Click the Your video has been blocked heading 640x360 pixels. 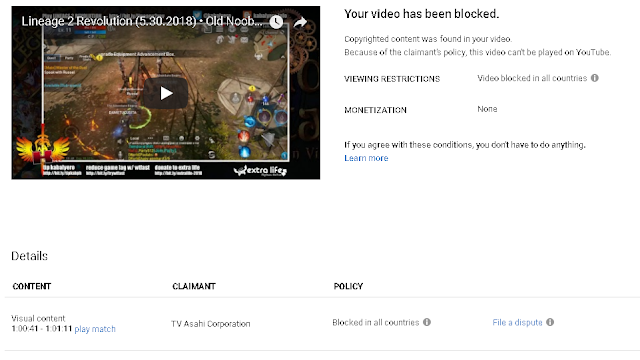click(422, 14)
